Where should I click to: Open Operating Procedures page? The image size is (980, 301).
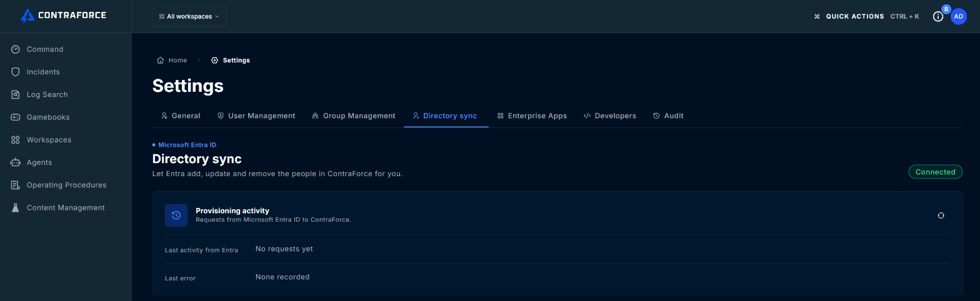66,185
